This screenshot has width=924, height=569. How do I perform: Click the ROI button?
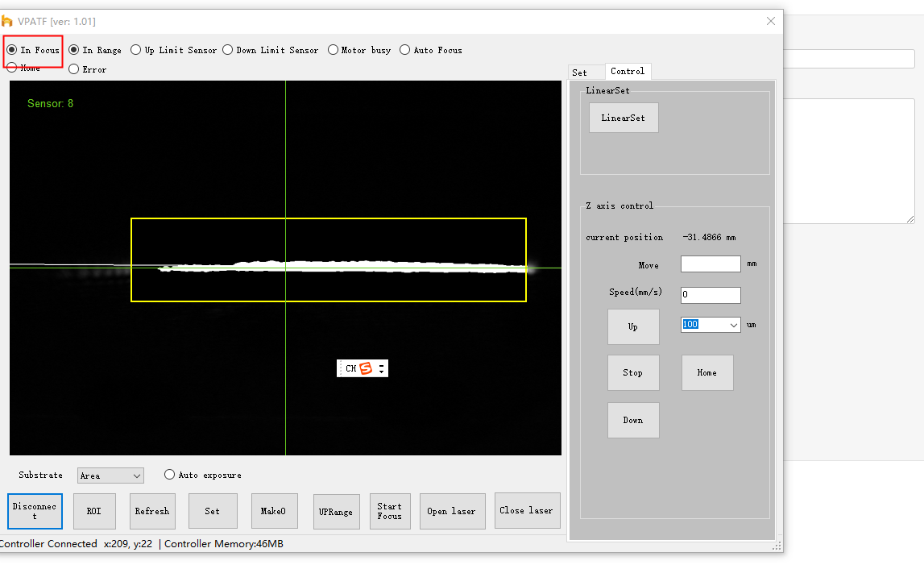click(x=94, y=511)
